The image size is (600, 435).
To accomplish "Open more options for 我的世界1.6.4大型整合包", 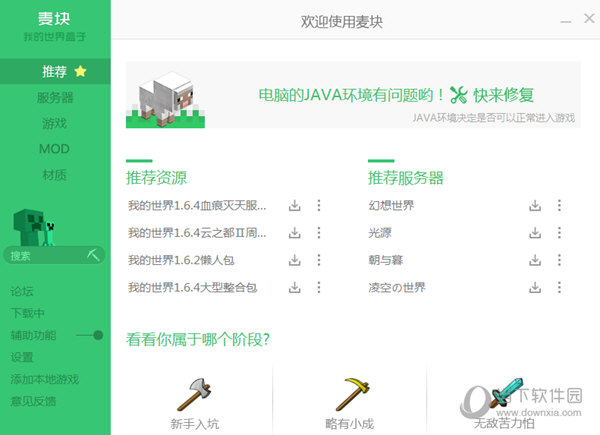I will pos(319,287).
